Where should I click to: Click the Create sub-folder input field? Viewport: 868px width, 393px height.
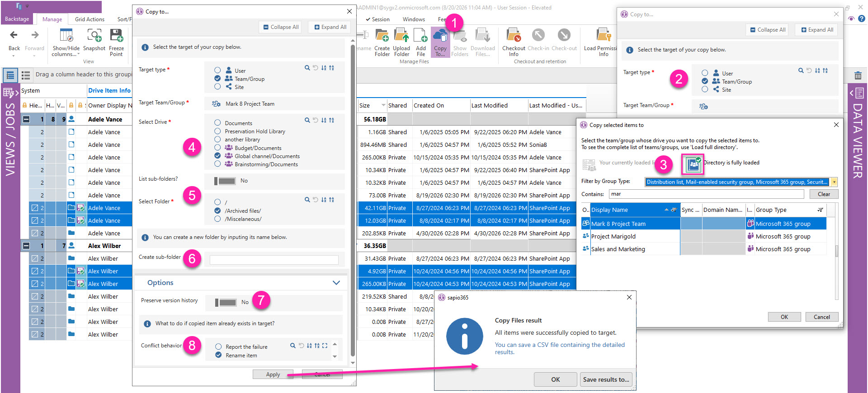(x=274, y=260)
